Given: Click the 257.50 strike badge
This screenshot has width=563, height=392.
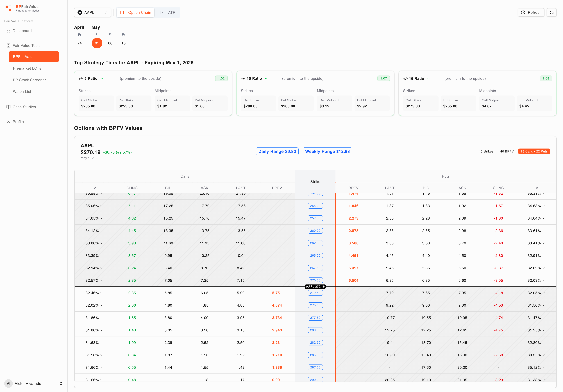Looking at the screenshot, I should click(315, 218).
